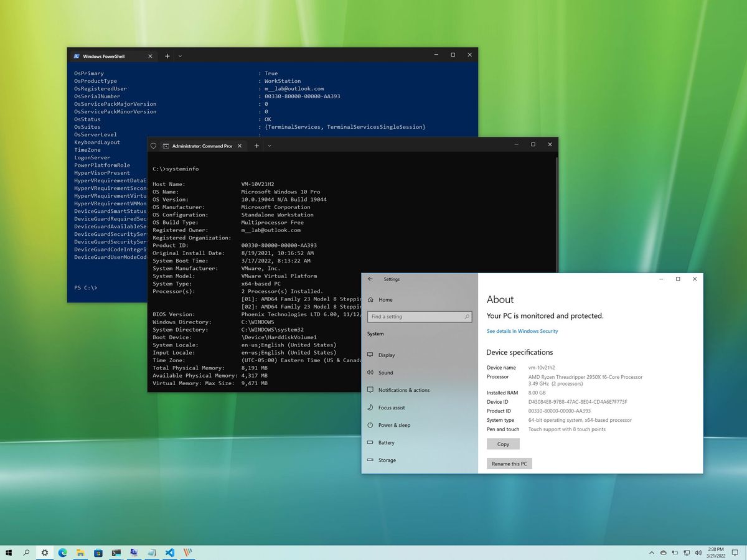This screenshot has height=560, width=747.
Task: Click Settings gear in taskbar
Action: 45,553
